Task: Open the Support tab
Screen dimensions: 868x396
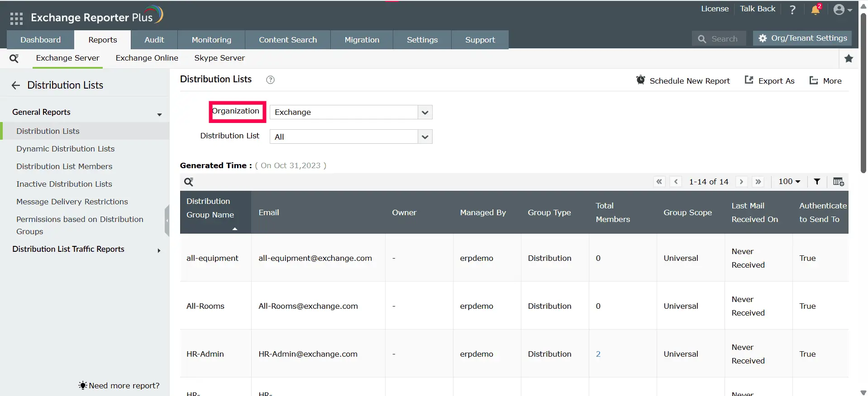Action: click(480, 40)
